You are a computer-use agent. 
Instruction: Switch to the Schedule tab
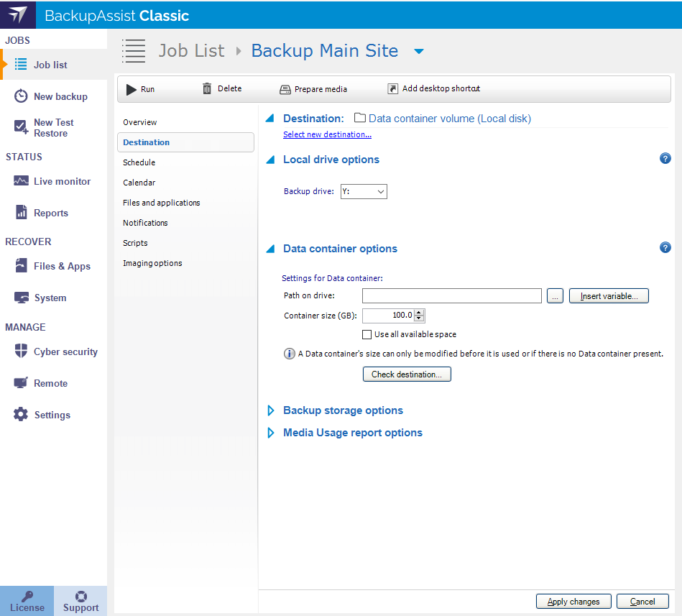[x=139, y=162]
